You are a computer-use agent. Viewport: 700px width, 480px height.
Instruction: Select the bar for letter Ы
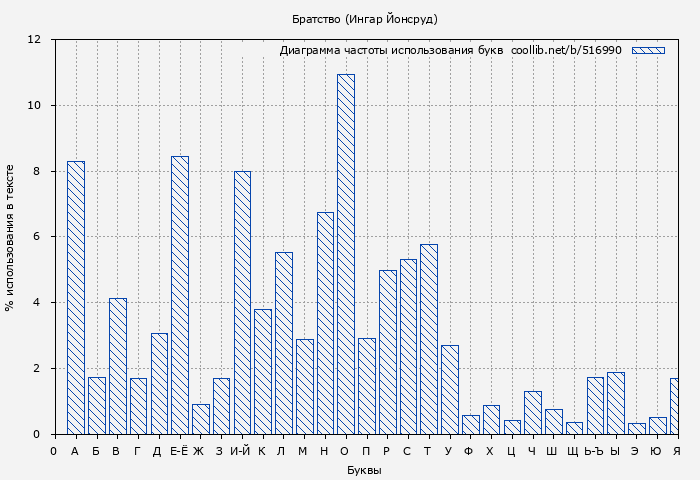pos(616,403)
